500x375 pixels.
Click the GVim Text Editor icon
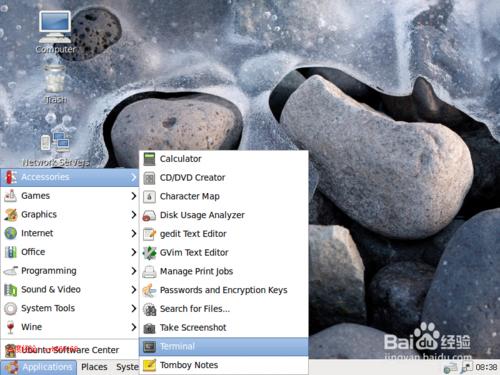point(149,253)
